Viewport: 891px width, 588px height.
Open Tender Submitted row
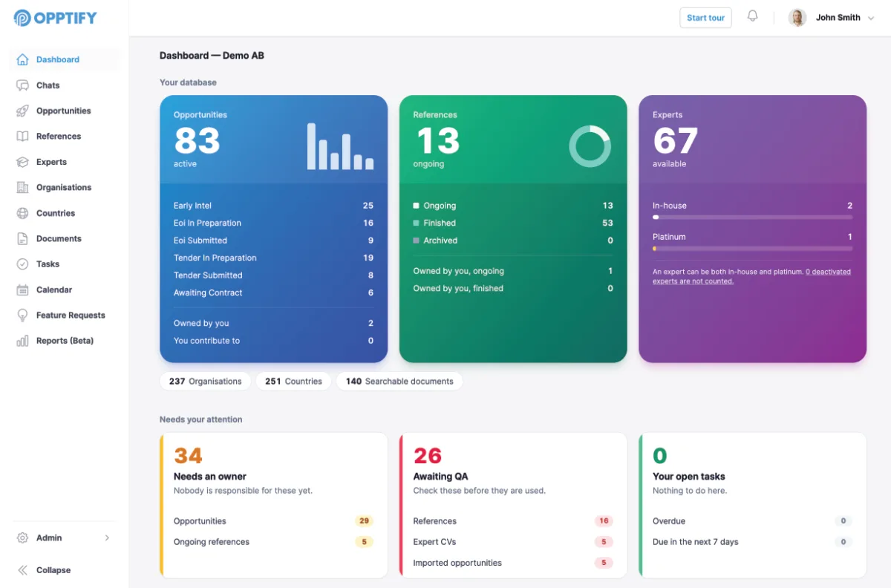click(273, 275)
